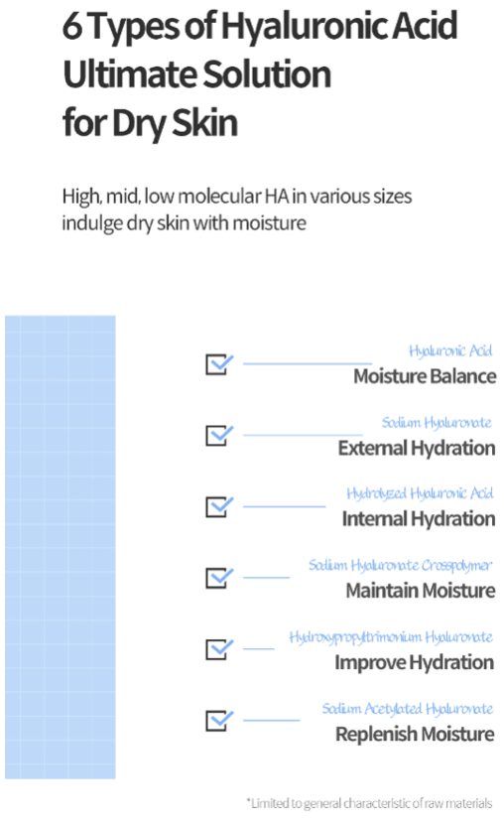Screen dimensions: 504x823
Task: Click the blue line next to Moisture Balance
Action: click(x=308, y=363)
